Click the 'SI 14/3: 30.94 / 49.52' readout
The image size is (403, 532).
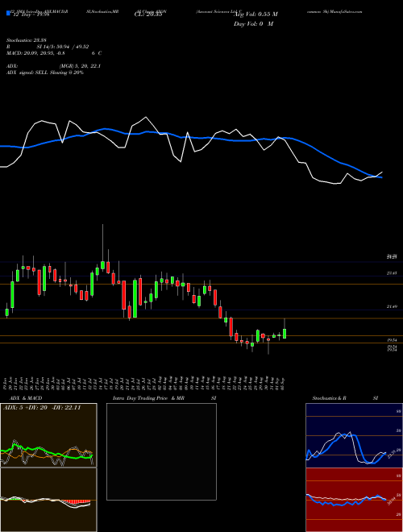(64, 47)
